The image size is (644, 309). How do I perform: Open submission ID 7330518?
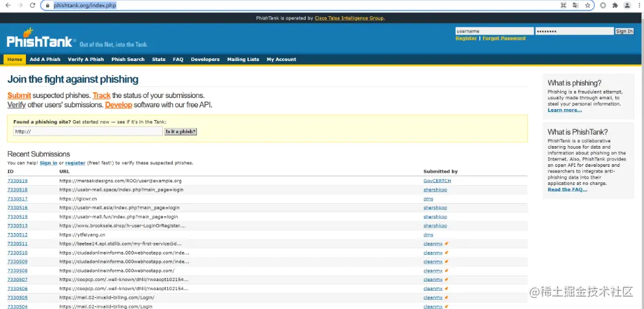[18, 190]
